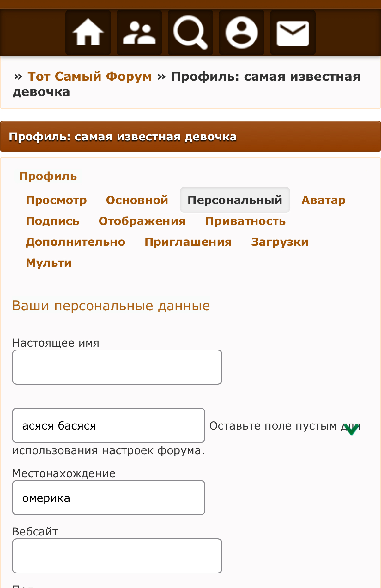Click the green checkmark icon

[351, 429]
